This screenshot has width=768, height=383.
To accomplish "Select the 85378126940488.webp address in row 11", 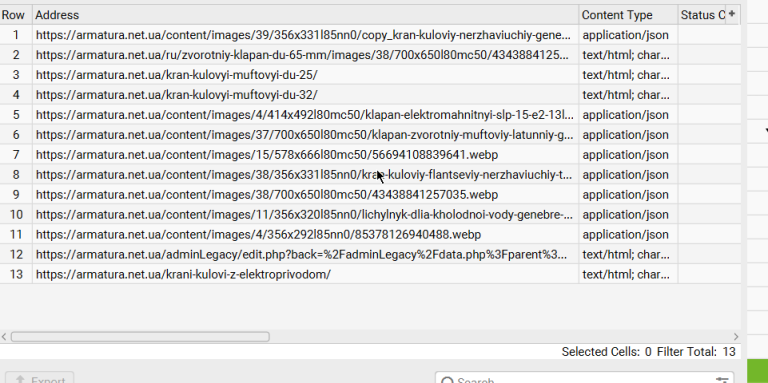I will pyautogui.click(x=306, y=235).
